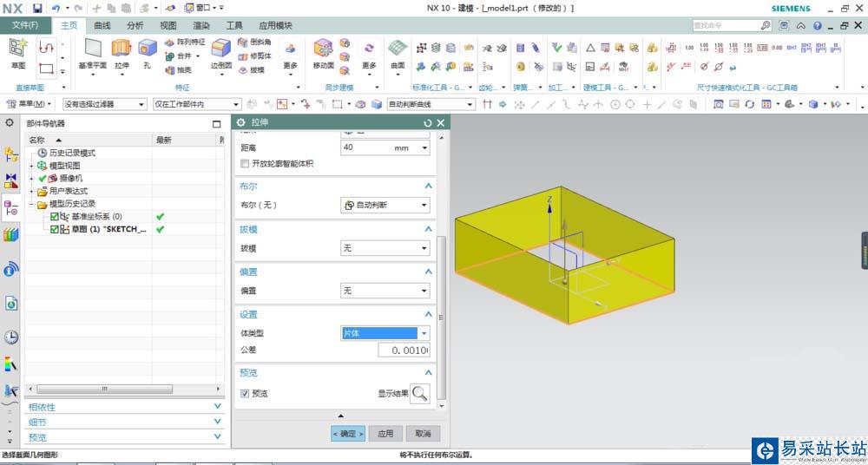Image resolution: width=868 pixels, height=465 pixels.
Task: Uncheck the 基准坐标系 (0) checkbox
Action: coord(54,216)
